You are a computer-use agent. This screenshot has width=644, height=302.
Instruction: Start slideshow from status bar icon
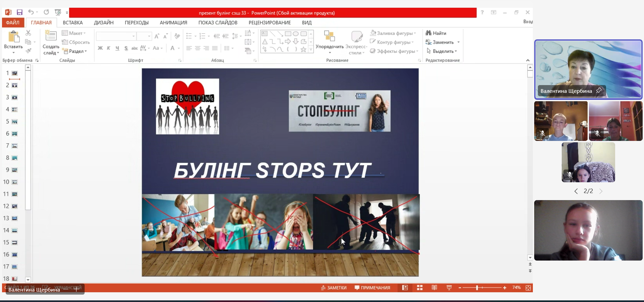tap(449, 288)
